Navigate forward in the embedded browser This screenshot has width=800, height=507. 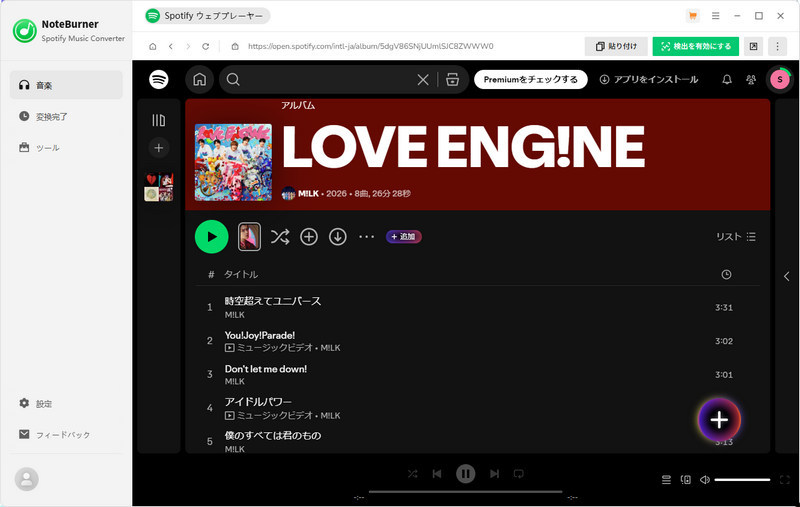(x=188, y=46)
